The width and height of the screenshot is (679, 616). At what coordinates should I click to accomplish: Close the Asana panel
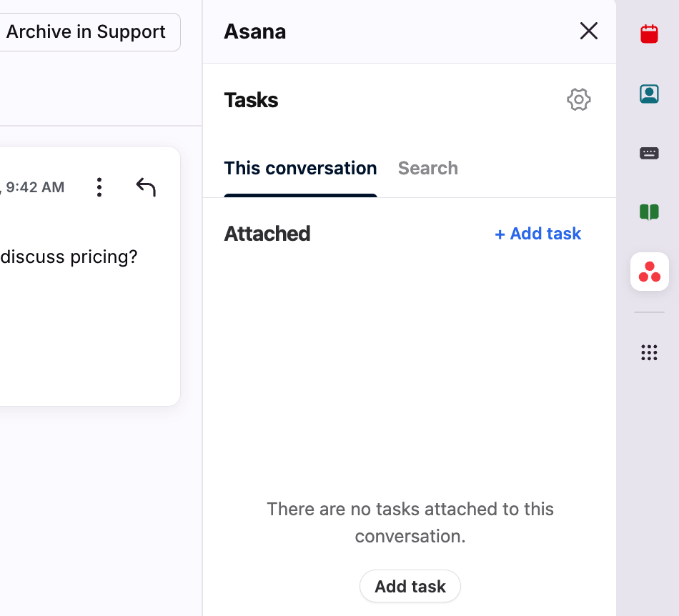(x=588, y=31)
